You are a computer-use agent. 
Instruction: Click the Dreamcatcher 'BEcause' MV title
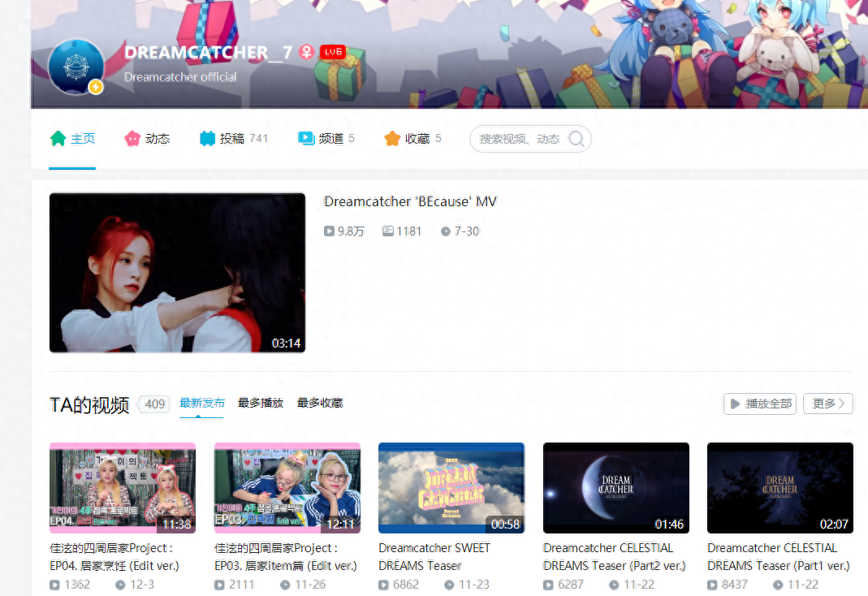(x=410, y=201)
